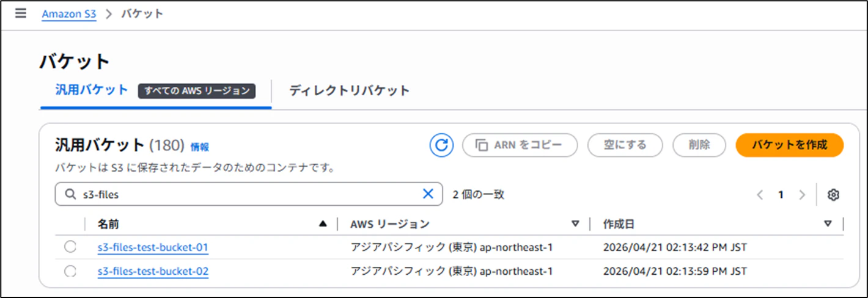Refresh the bucket list

441,145
